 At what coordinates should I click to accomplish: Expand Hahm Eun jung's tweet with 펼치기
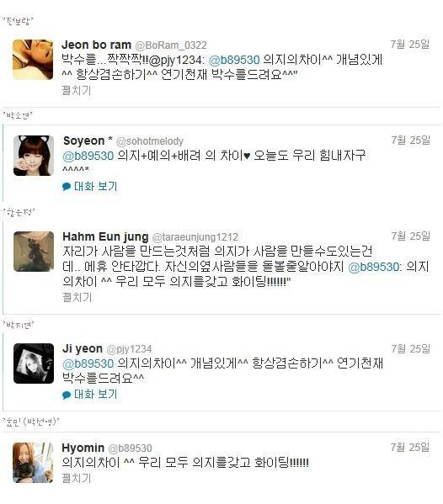tap(77, 297)
